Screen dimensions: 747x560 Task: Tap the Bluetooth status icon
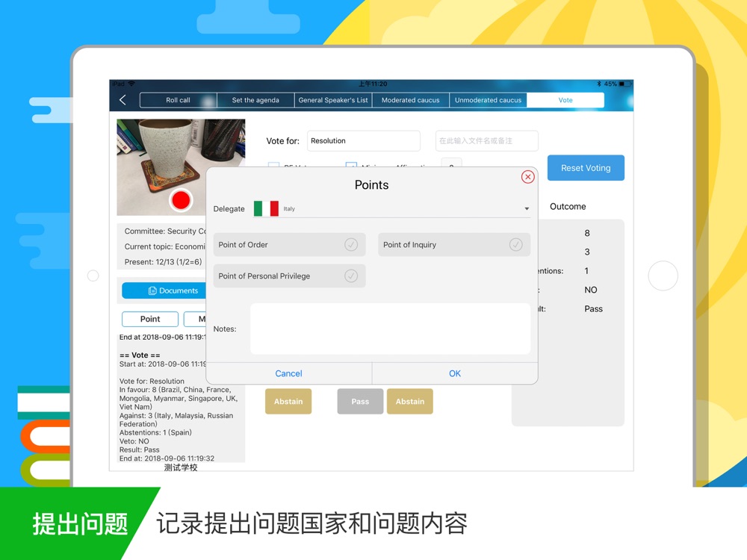click(x=599, y=84)
